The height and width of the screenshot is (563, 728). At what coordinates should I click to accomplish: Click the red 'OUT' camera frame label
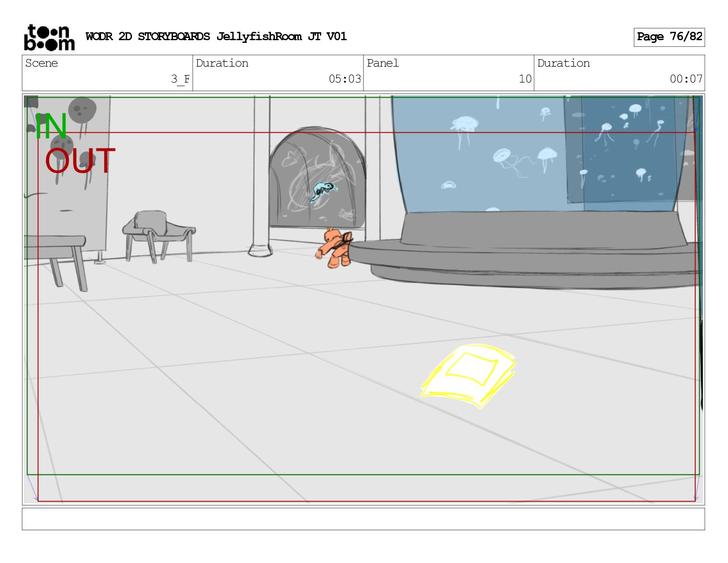pyautogui.click(x=80, y=161)
